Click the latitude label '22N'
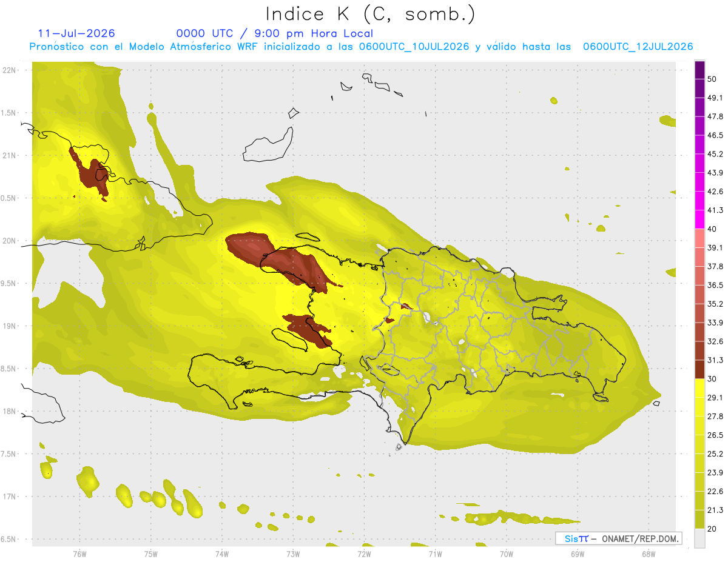The height and width of the screenshot is (562, 728). tap(9, 70)
